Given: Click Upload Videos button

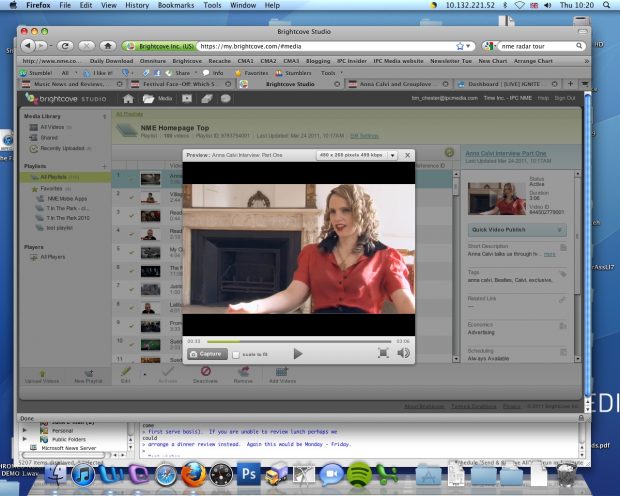Looking at the screenshot, I should click(42, 377).
